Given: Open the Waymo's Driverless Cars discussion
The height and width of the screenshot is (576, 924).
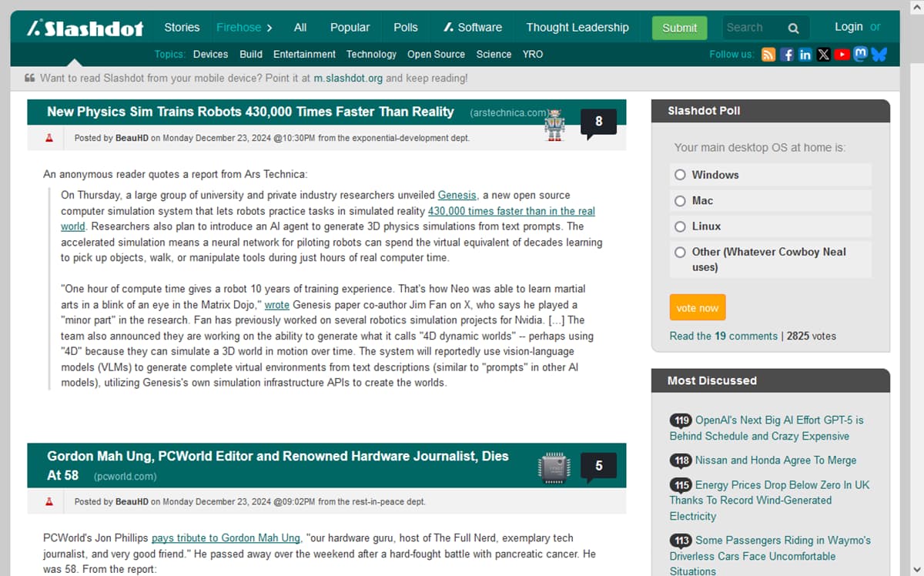Looking at the screenshot, I should (770, 555).
